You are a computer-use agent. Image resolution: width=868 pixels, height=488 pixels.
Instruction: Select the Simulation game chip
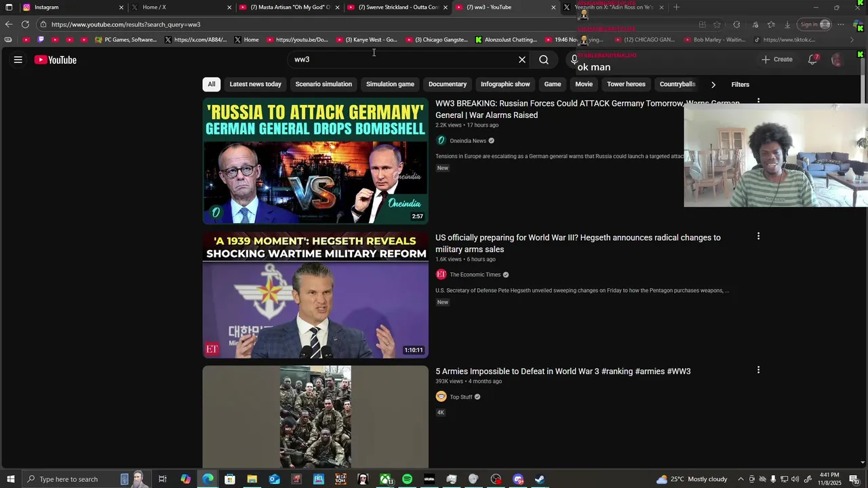click(390, 84)
